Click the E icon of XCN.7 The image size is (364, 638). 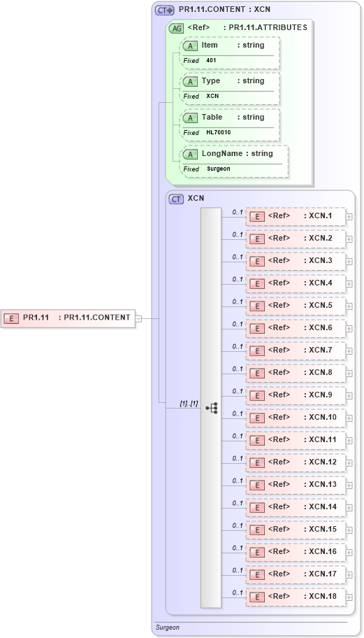256,351
